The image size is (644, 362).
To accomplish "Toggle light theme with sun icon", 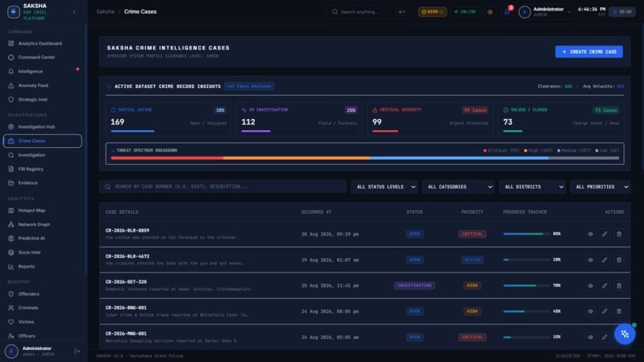I will [x=490, y=12].
